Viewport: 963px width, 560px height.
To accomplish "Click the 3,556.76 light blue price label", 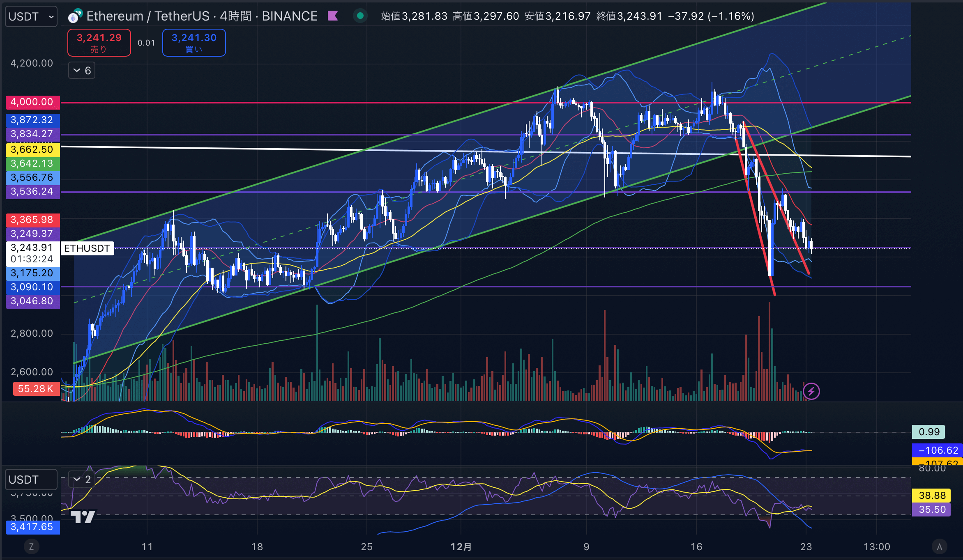I will pyautogui.click(x=32, y=177).
